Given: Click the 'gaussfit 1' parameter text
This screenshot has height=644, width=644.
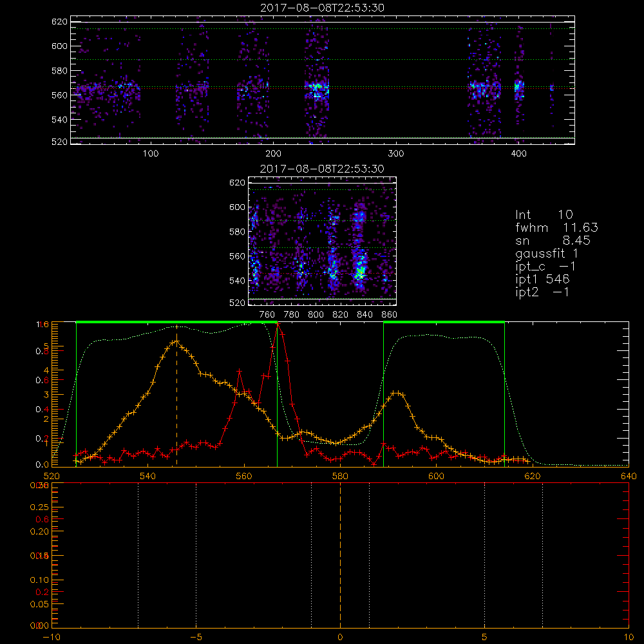Looking at the screenshot, I should [x=547, y=253].
